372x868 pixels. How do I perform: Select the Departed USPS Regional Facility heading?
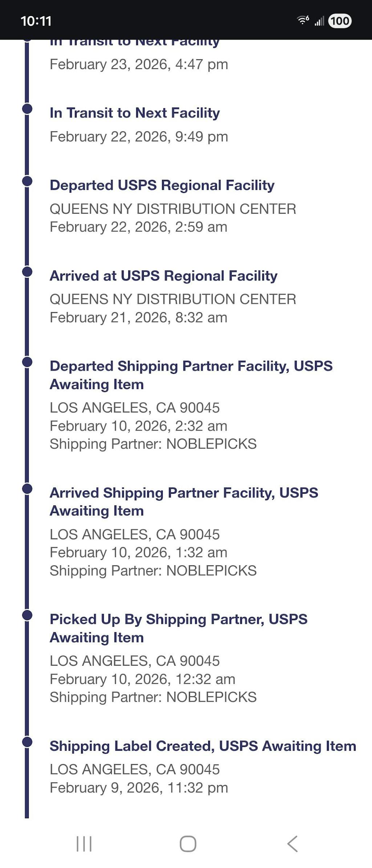coord(162,185)
